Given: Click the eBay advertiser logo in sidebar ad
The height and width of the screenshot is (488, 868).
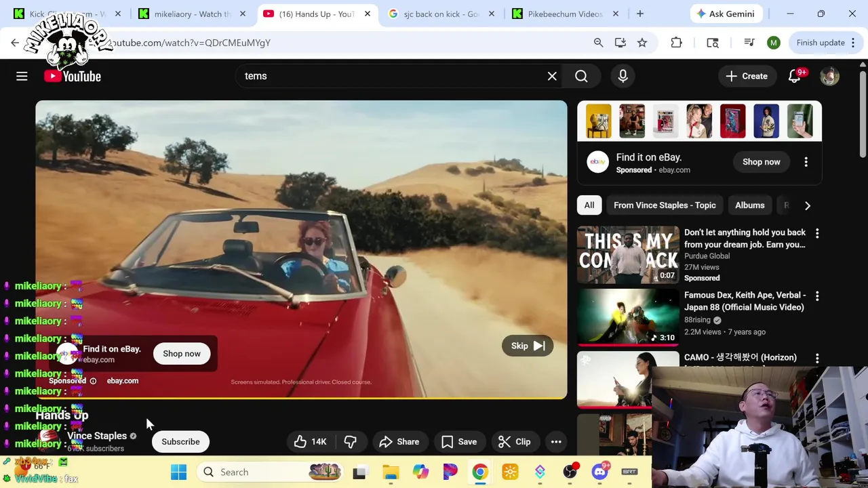Looking at the screenshot, I should click(x=598, y=162).
